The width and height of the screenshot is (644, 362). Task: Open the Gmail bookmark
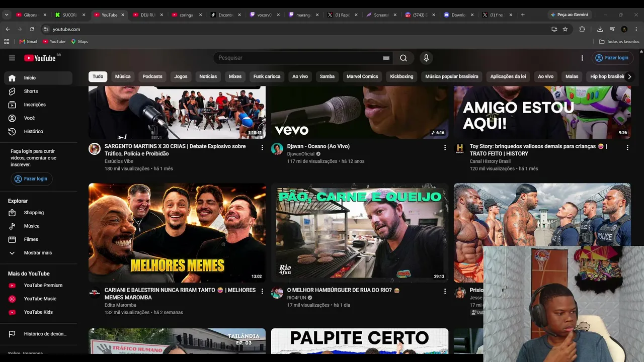(28, 41)
